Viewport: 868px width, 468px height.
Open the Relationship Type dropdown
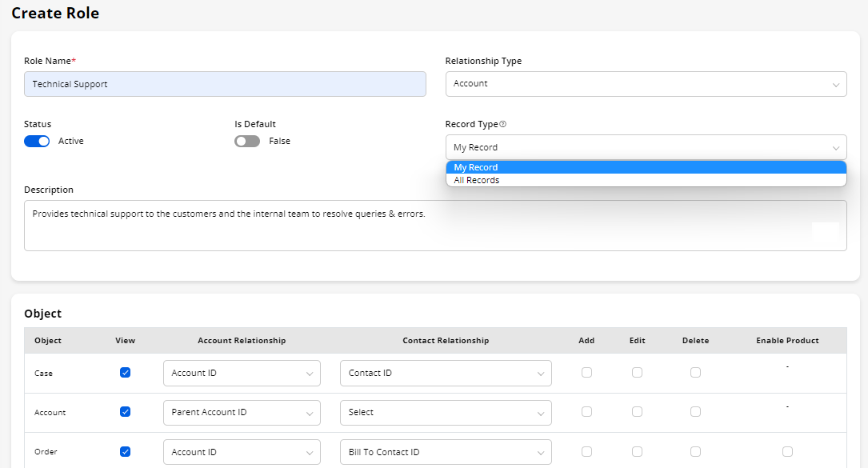[646, 84]
